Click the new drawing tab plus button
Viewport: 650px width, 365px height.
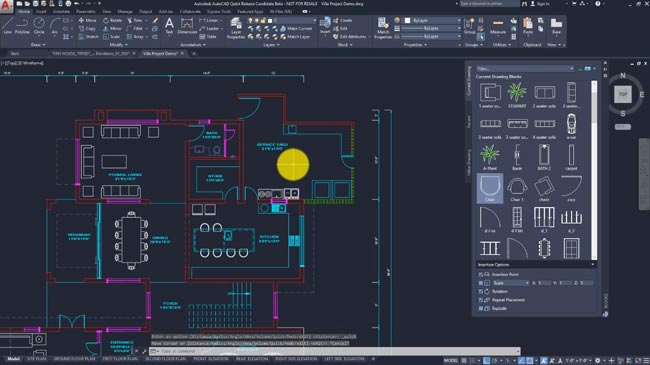(194, 54)
